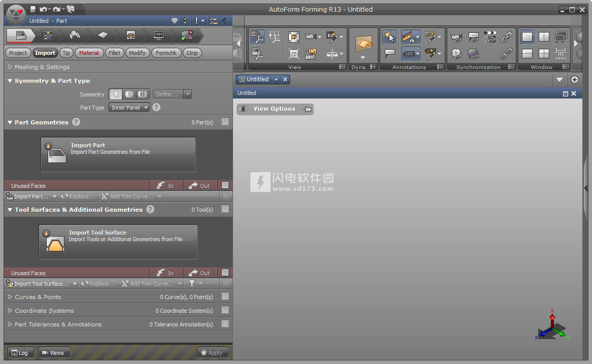Toggle the Part Geometries checkbox
592x364 pixels.
click(225, 122)
